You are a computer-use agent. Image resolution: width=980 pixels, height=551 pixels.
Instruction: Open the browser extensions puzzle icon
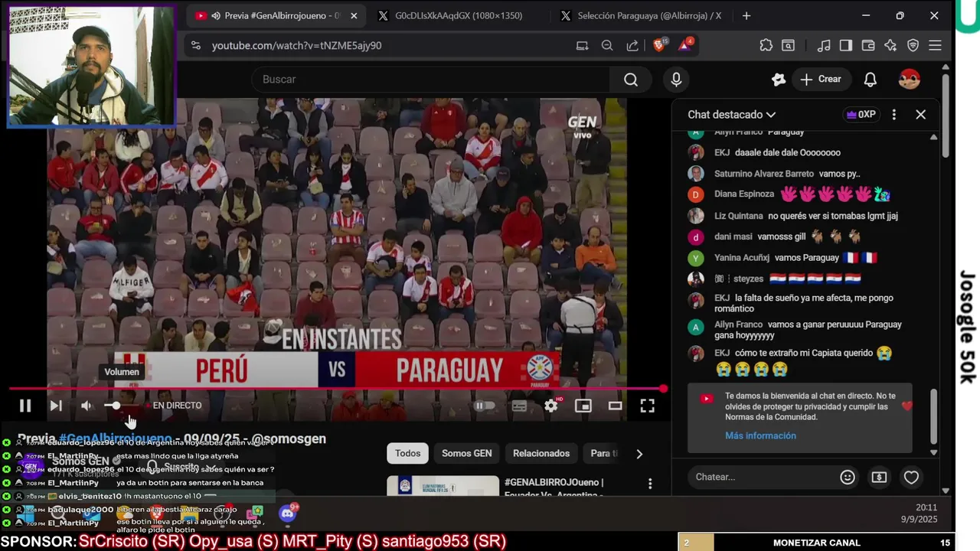pyautogui.click(x=766, y=46)
